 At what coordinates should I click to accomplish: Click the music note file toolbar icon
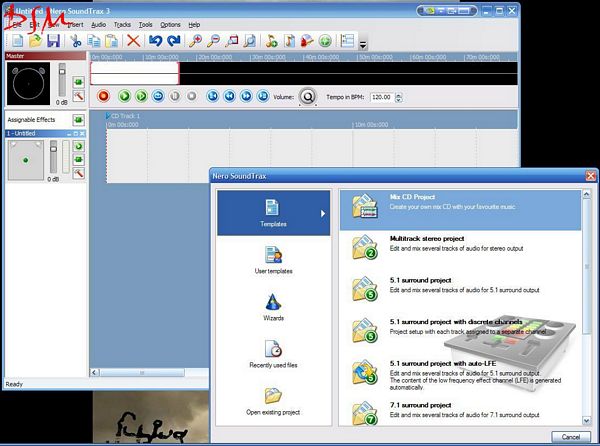289,41
